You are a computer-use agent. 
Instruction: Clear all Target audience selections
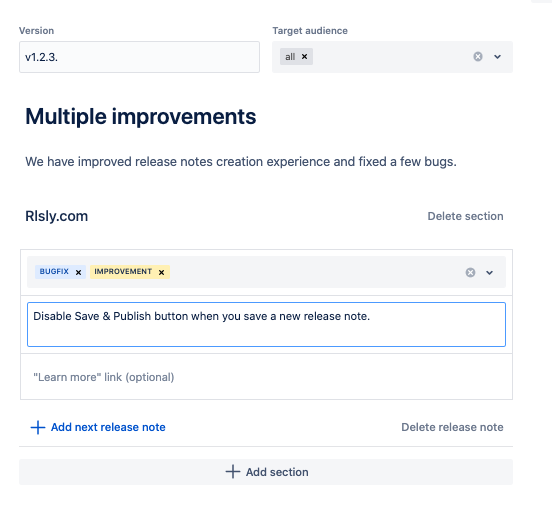pos(478,57)
